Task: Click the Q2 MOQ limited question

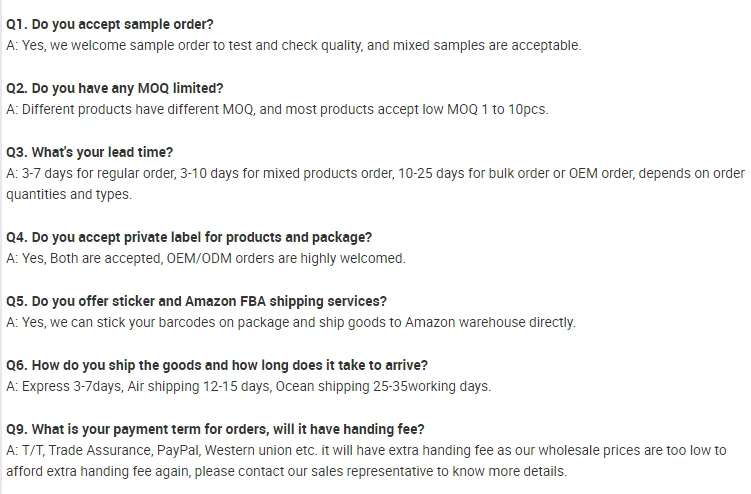Action: pyautogui.click(x=114, y=88)
